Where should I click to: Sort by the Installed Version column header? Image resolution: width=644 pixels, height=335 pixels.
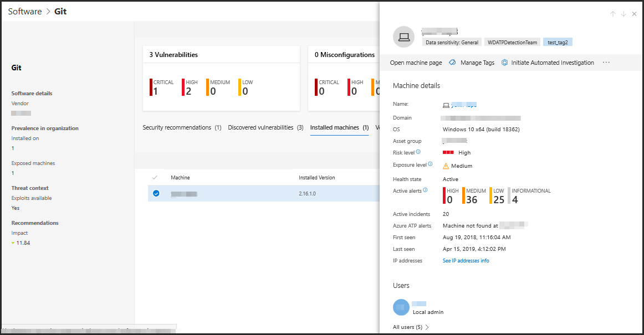click(x=316, y=178)
